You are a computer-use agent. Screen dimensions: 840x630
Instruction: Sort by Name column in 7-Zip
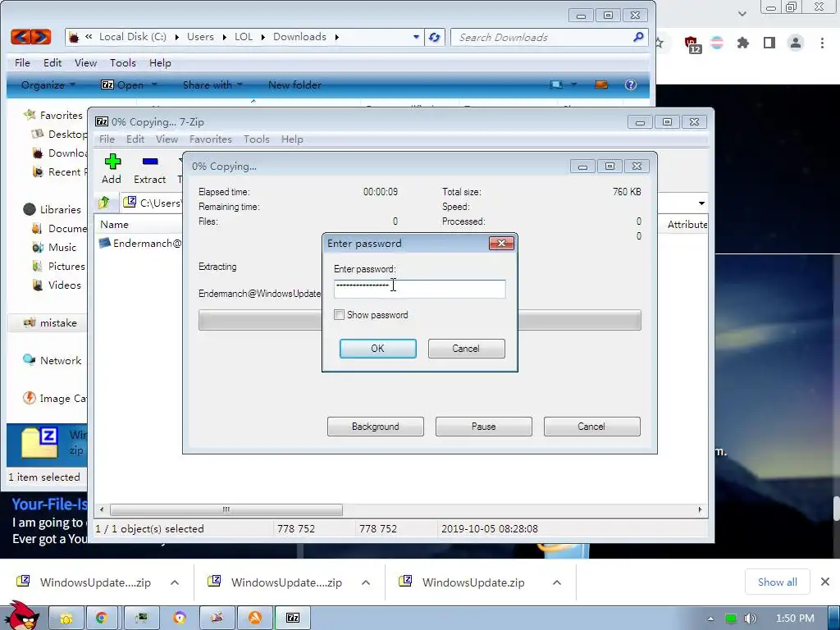point(114,225)
